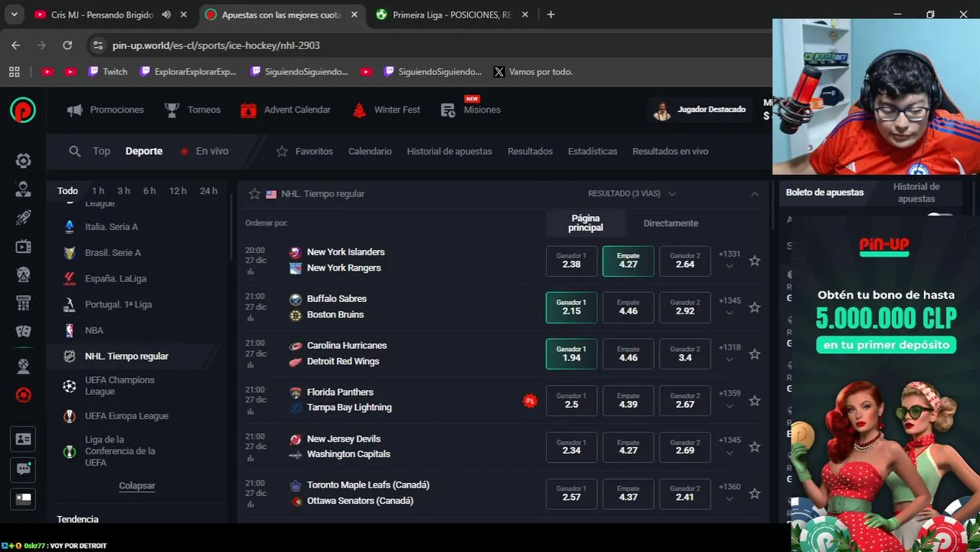The width and height of the screenshot is (980, 552).
Task: Click the browser address bar URL
Action: [216, 45]
